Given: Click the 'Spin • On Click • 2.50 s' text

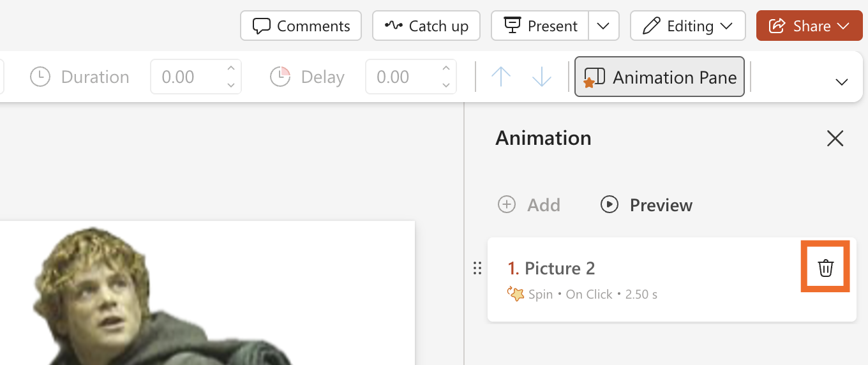Looking at the screenshot, I should tap(593, 294).
